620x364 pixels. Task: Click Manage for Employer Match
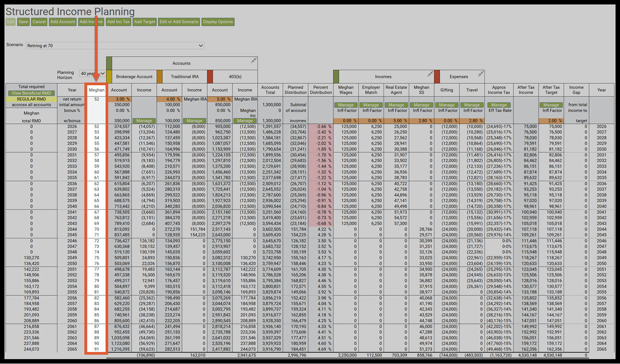(371, 105)
